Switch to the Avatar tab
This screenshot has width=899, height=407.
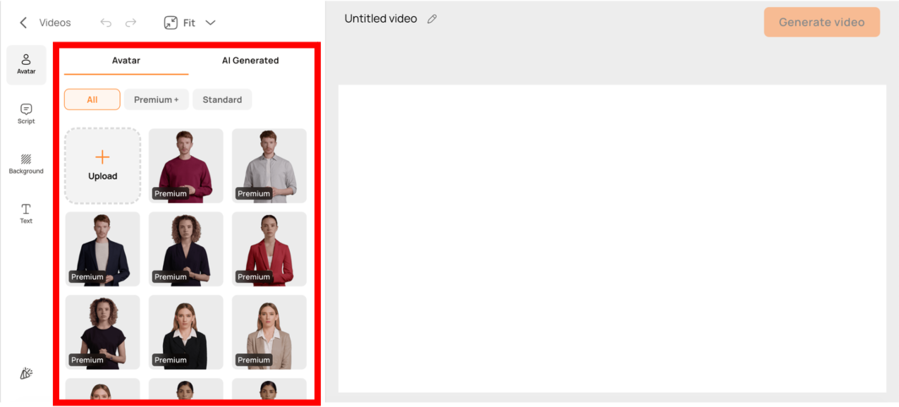click(x=126, y=61)
